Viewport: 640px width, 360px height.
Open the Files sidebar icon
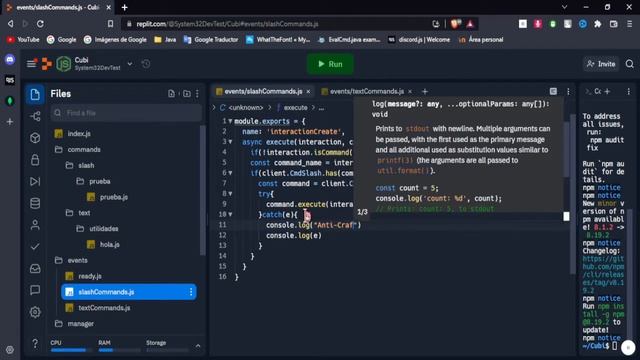click(35, 95)
